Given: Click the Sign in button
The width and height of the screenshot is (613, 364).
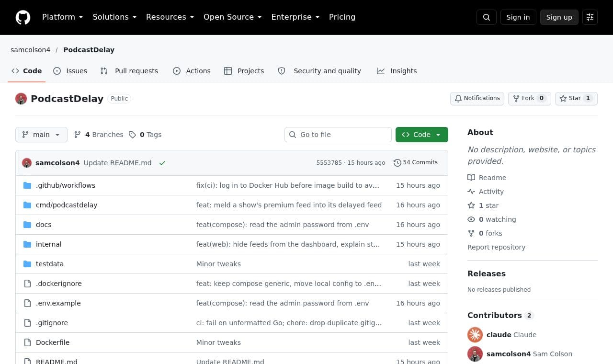Looking at the screenshot, I should point(518,17).
